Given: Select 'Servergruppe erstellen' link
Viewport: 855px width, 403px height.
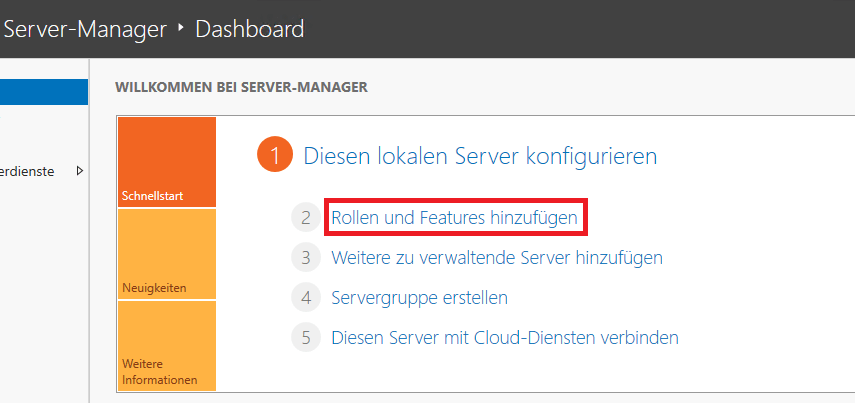Looking at the screenshot, I should click(420, 297).
